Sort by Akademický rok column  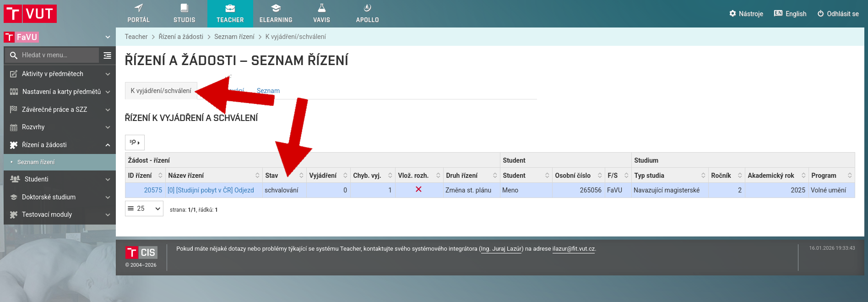[776, 176]
